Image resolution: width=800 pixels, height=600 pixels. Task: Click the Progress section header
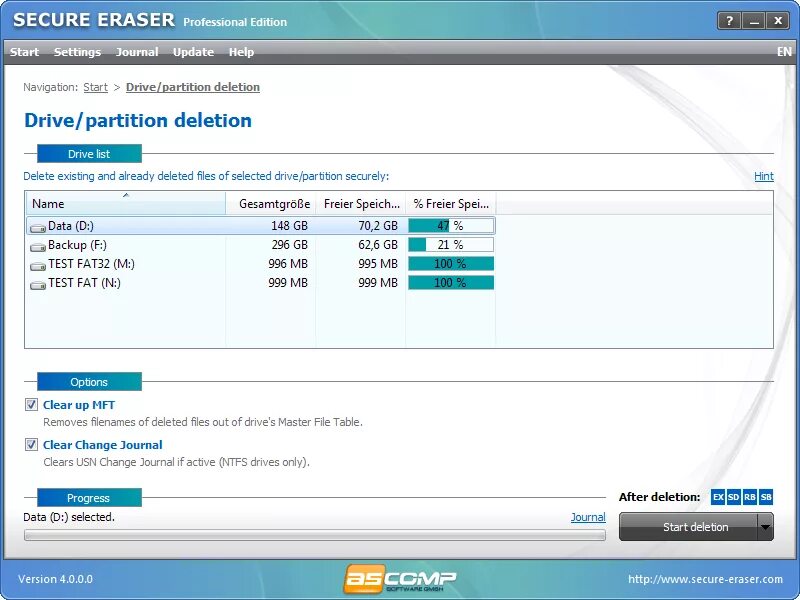click(89, 497)
